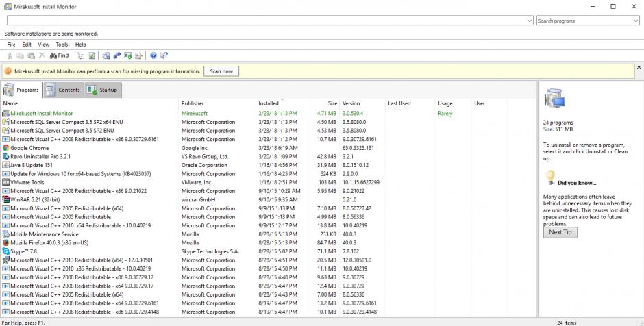
Task: Sort by the Version column header
Action: [362, 104]
